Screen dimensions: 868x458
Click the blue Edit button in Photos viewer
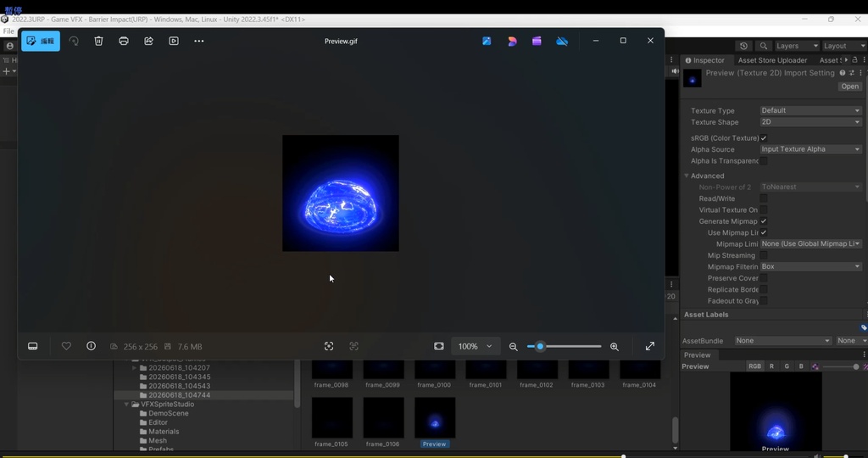click(x=41, y=41)
